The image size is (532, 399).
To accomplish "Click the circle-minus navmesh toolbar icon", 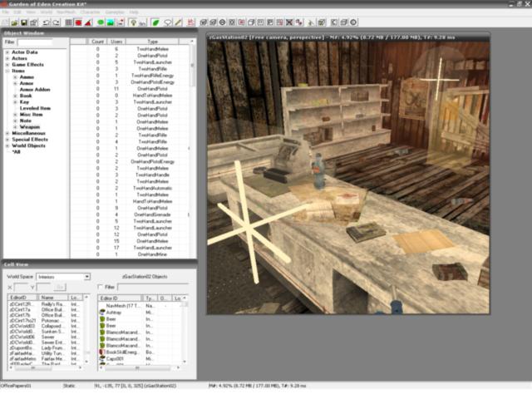I will coord(222,22).
